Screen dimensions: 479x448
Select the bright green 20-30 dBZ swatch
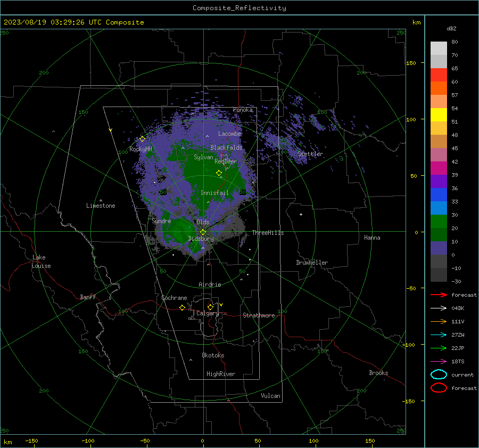pos(439,222)
